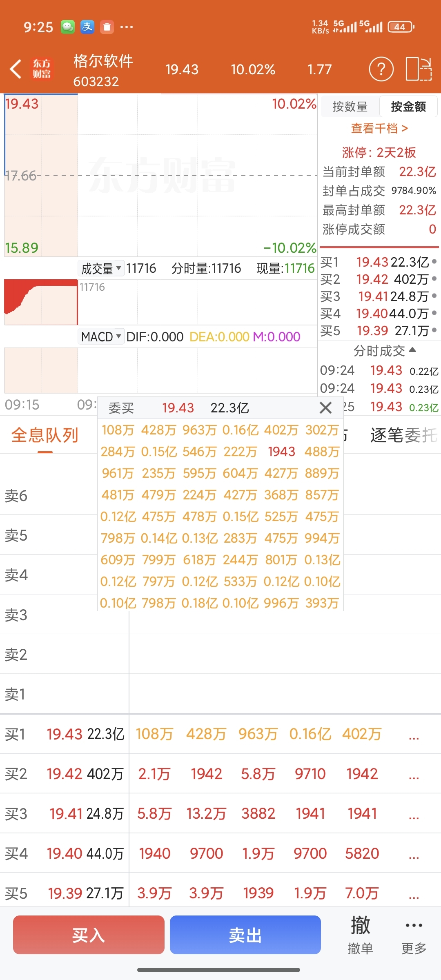
Task: Open the Alipay notification icon
Action: [x=87, y=27]
